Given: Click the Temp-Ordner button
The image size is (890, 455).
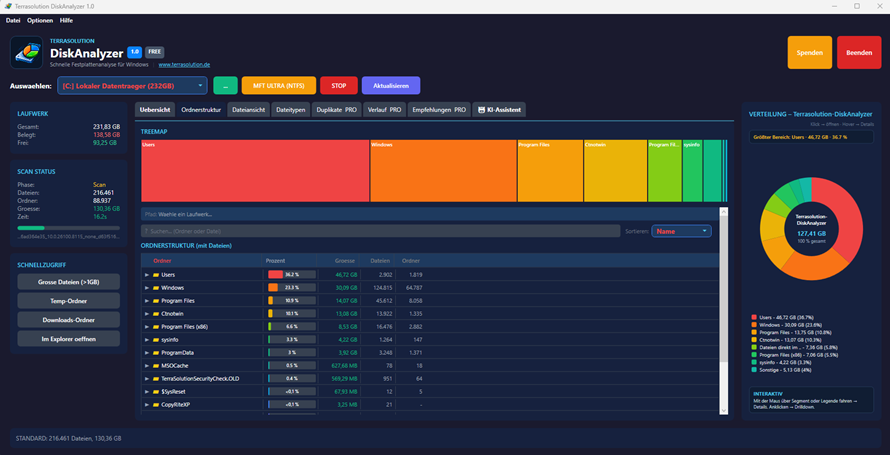Looking at the screenshot, I should (69, 301).
